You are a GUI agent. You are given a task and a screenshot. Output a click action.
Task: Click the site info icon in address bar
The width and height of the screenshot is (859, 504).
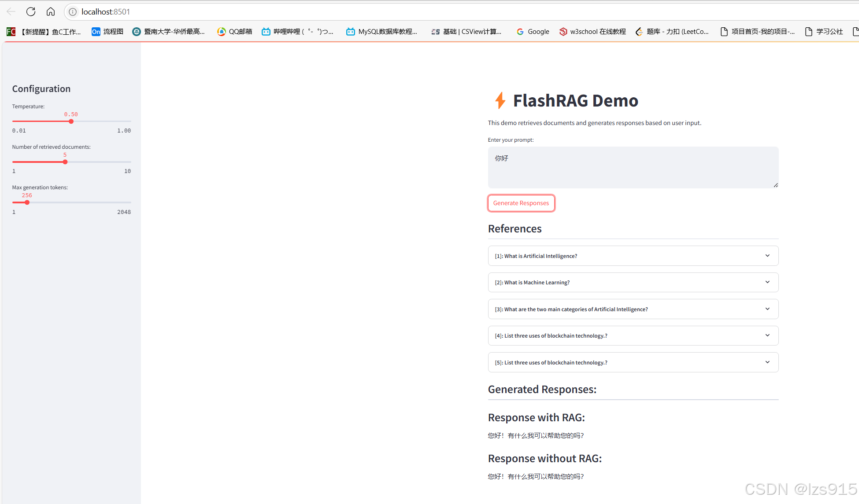pos(73,12)
